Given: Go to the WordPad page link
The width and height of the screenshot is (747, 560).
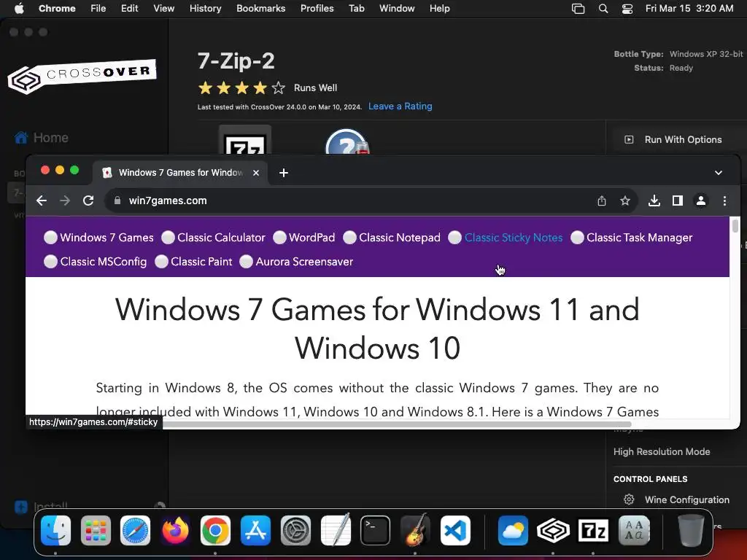Looking at the screenshot, I should (311, 237).
